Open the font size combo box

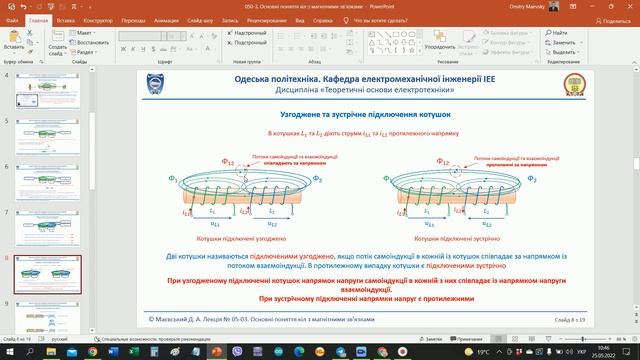(x=177, y=36)
